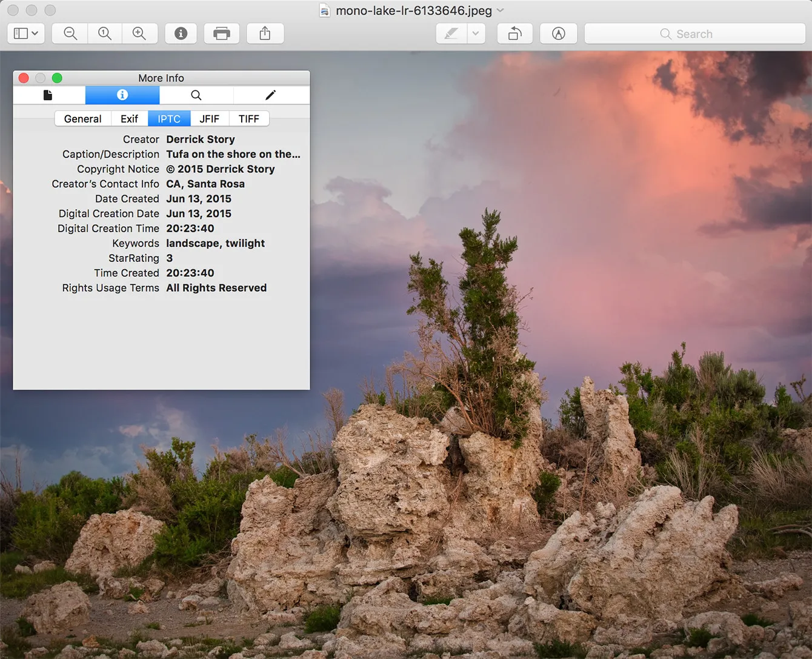Click the Zoom Out magnifier icon
This screenshot has width=812, height=659.
[70, 34]
